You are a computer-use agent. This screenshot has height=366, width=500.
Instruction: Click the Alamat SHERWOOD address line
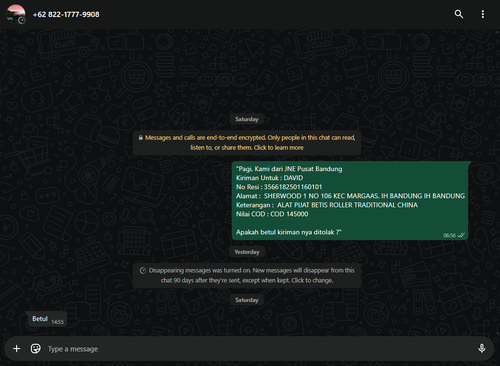(350, 196)
